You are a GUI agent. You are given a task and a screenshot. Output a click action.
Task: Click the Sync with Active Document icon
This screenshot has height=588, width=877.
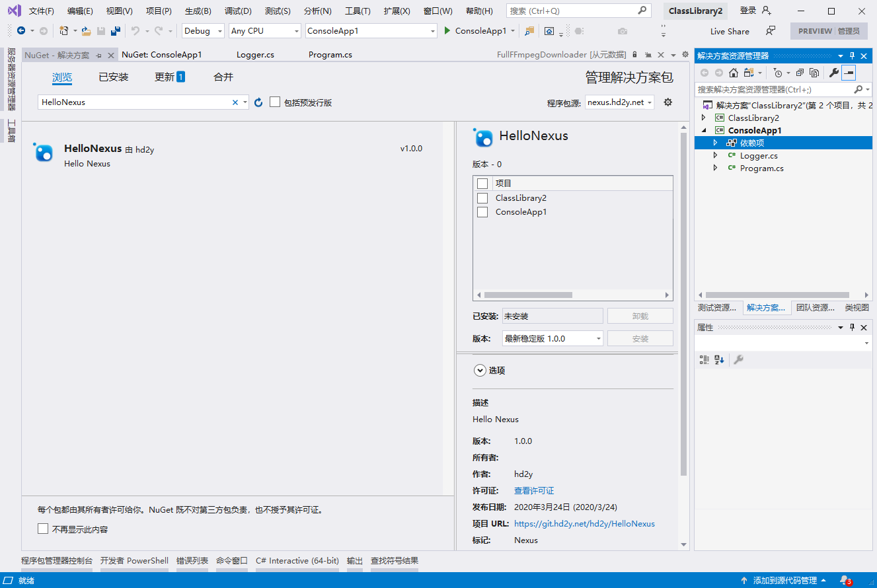point(749,73)
